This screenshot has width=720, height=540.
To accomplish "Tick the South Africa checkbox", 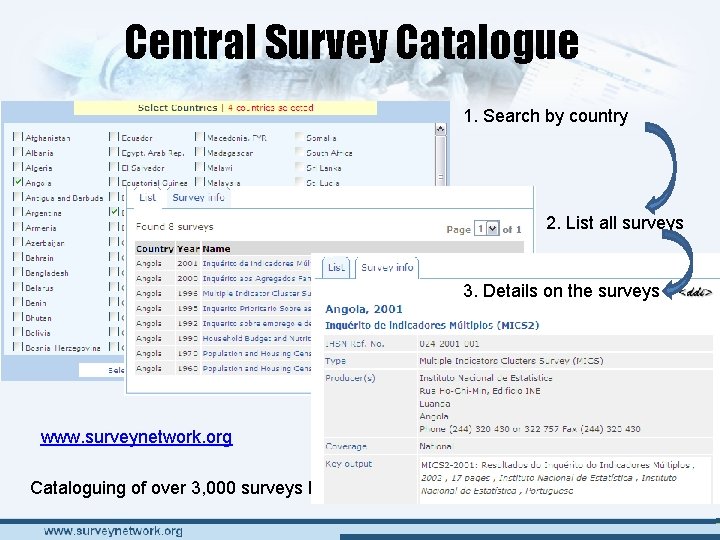I will pyautogui.click(x=299, y=152).
